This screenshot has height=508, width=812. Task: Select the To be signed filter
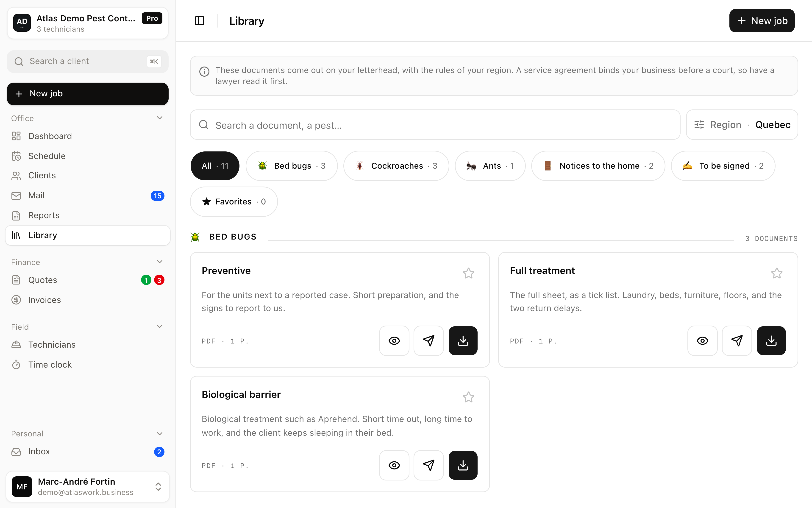tap(723, 166)
